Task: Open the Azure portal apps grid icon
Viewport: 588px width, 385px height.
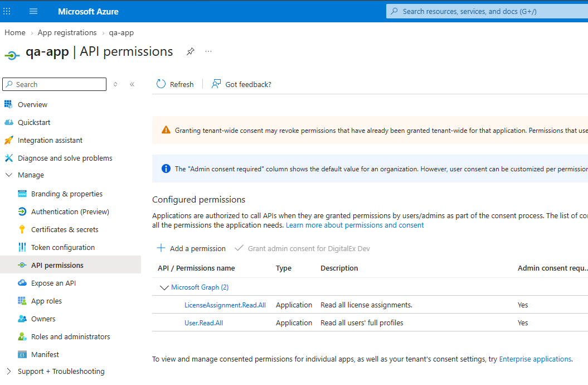Action: coord(7,11)
